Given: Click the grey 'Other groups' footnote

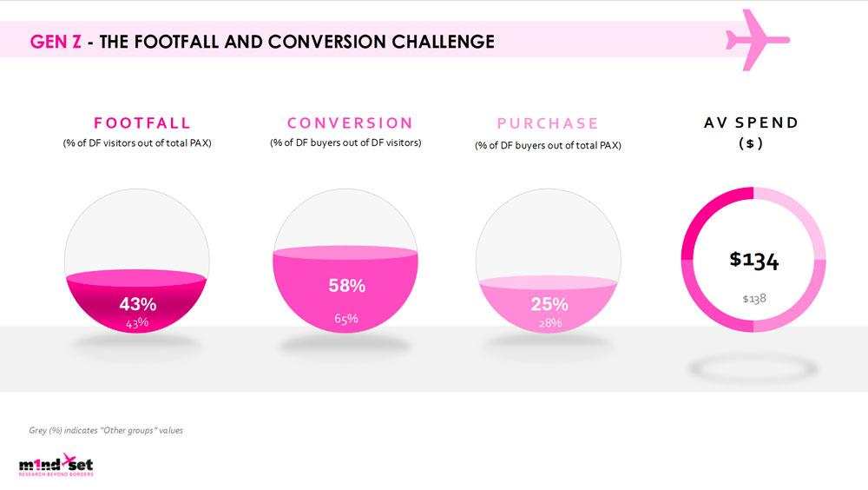Looking at the screenshot, I should [106, 430].
